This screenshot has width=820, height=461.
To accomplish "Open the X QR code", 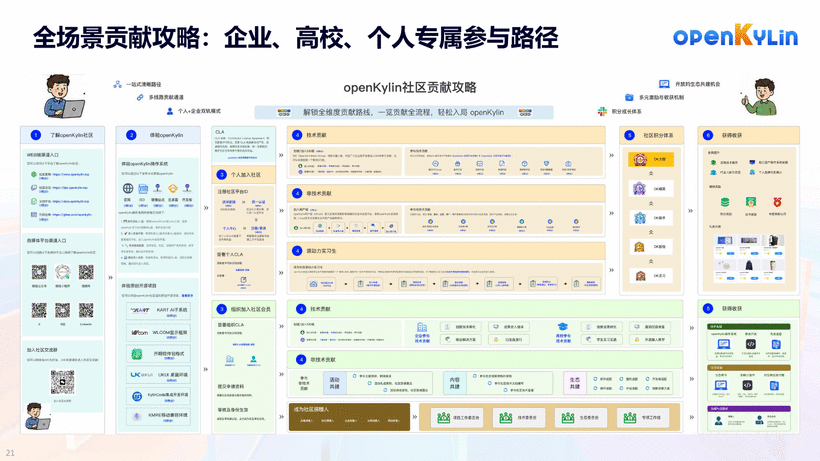I will 39,310.
